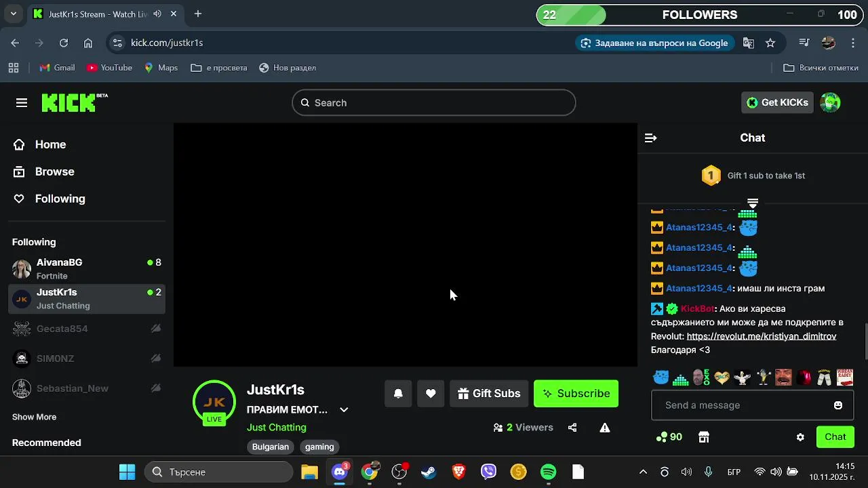
Task: Click the laughing man emote in quick bar
Action: pyautogui.click(x=783, y=378)
